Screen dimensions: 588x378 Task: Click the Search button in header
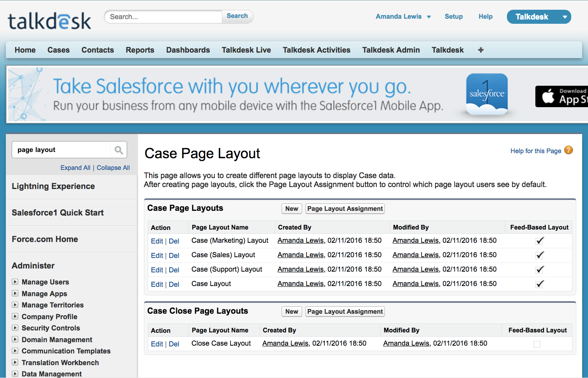pyautogui.click(x=237, y=16)
